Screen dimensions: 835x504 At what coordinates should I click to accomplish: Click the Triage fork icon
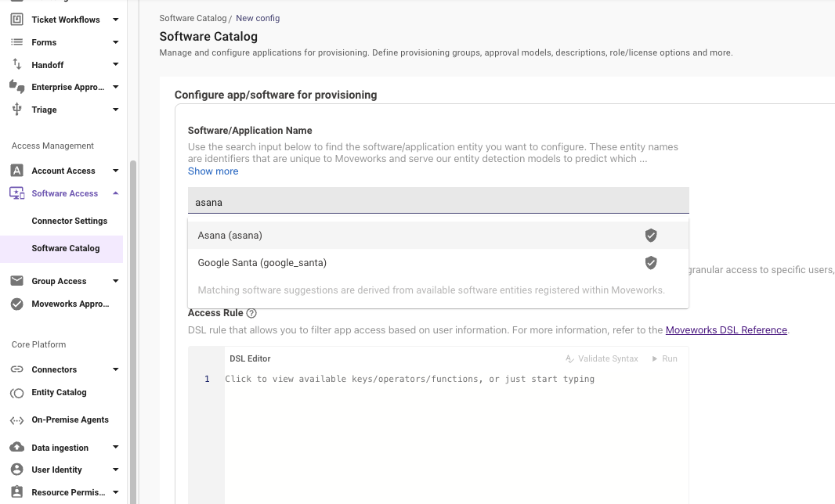click(16, 110)
